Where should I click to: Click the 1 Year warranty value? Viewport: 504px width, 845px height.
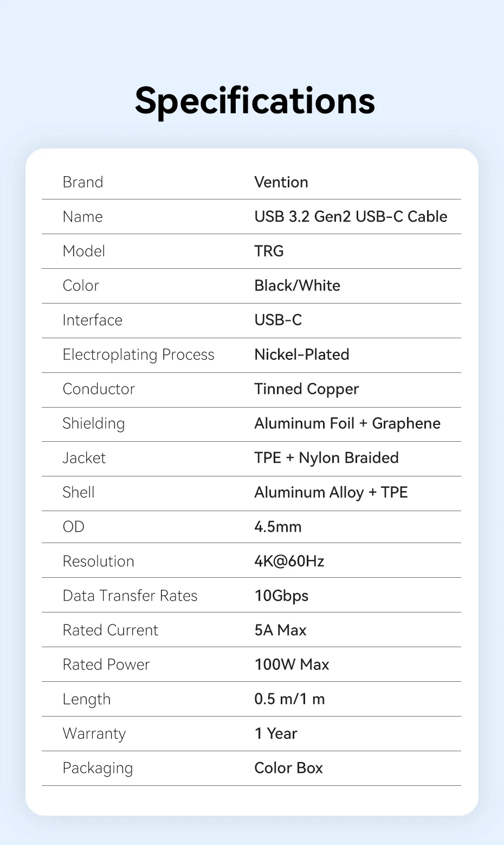pos(276,733)
